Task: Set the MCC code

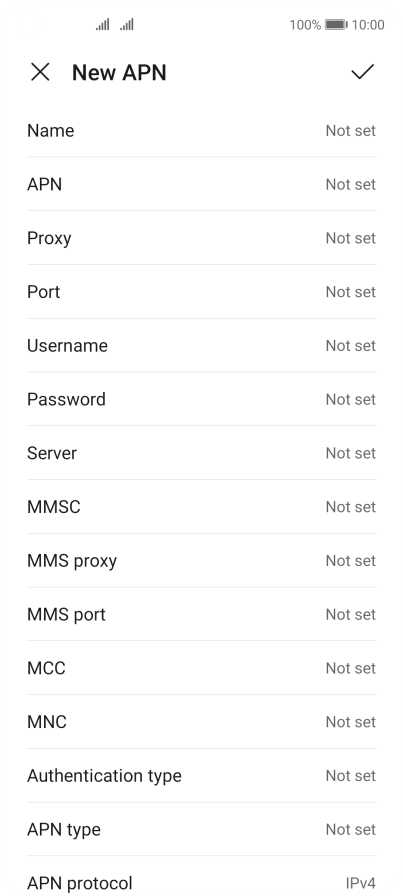Action: pos(201,667)
